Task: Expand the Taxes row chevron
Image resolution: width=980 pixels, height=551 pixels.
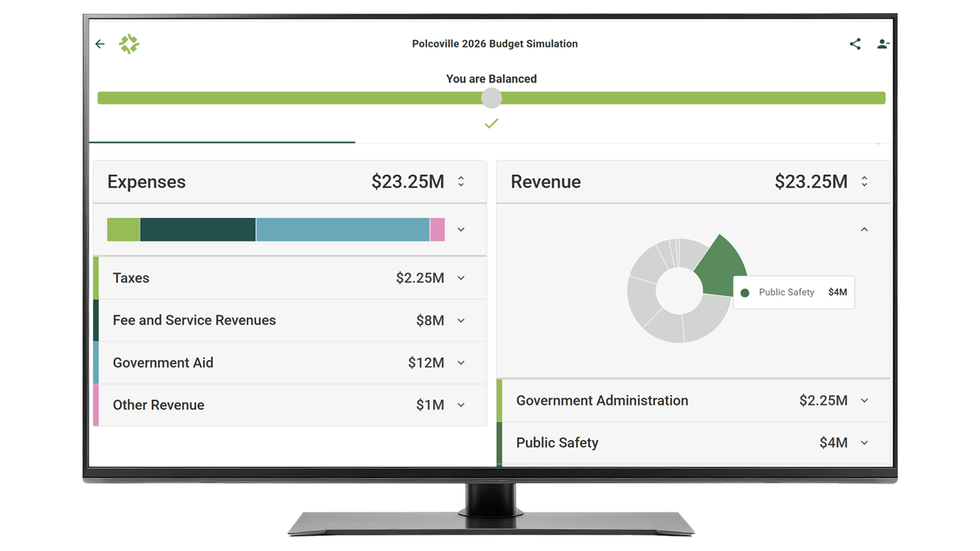Action: click(x=461, y=278)
